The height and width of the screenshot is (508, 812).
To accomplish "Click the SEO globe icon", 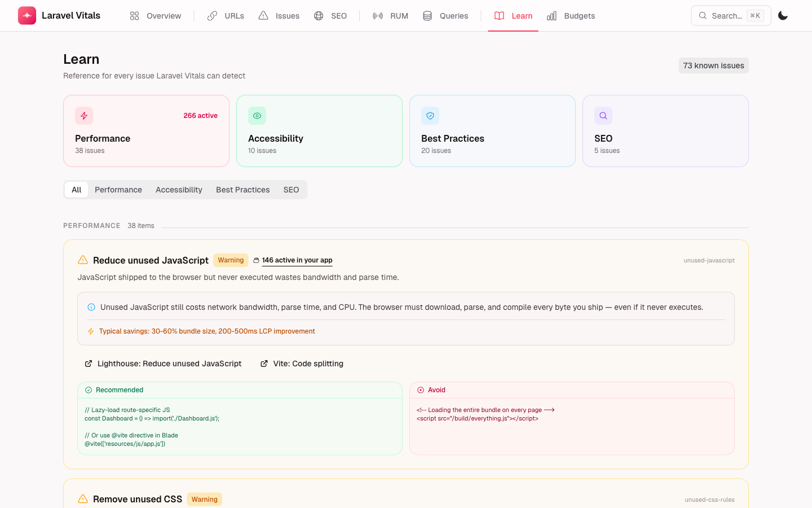I will [x=319, y=16].
